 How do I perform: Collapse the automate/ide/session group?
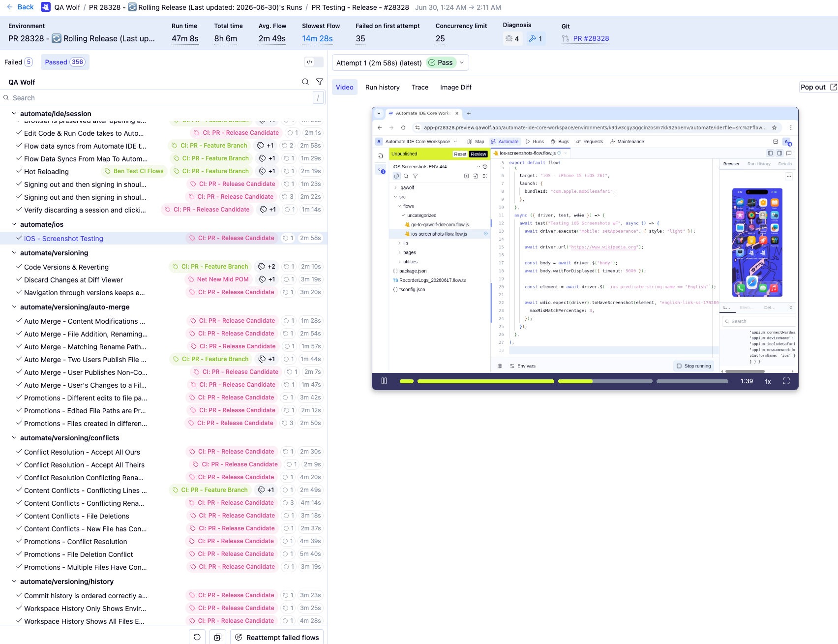click(x=14, y=113)
